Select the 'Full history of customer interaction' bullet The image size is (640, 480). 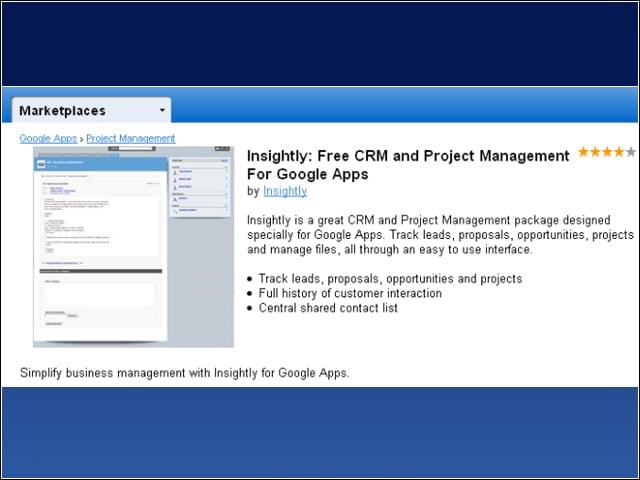350,293
